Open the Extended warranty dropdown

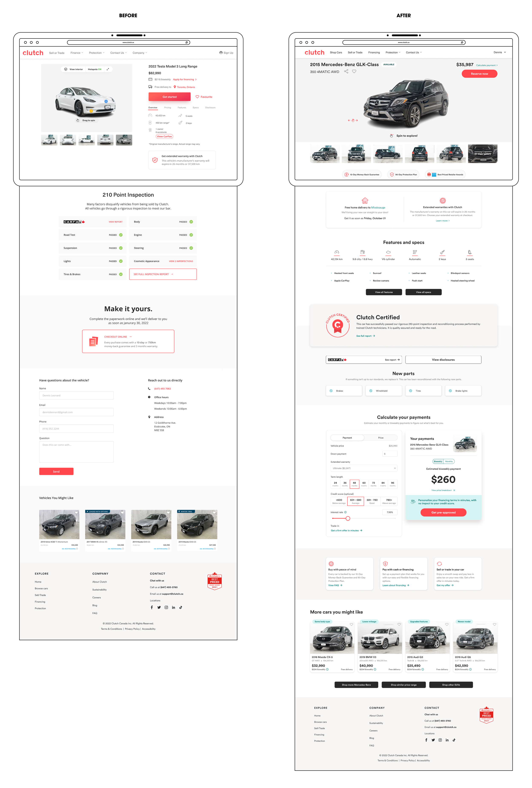tap(364, 468)
